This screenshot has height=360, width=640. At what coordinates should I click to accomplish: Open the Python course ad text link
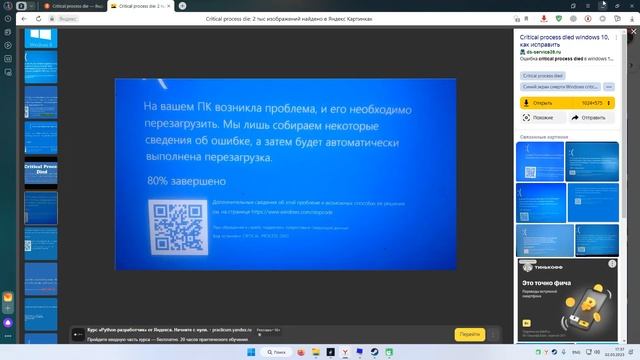[x=169, y=330]
